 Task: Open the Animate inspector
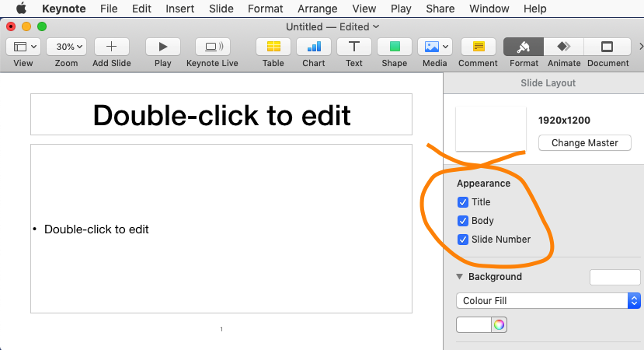[x=564, y=47]
